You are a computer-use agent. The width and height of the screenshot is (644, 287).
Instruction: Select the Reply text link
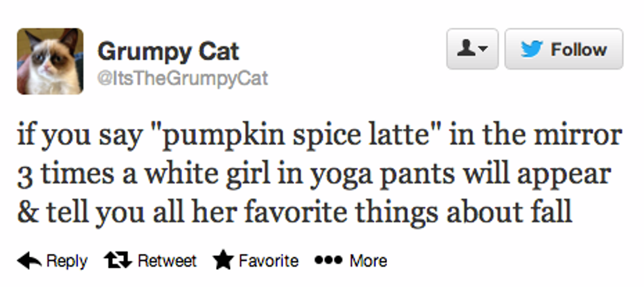click(x=66, y=261)
